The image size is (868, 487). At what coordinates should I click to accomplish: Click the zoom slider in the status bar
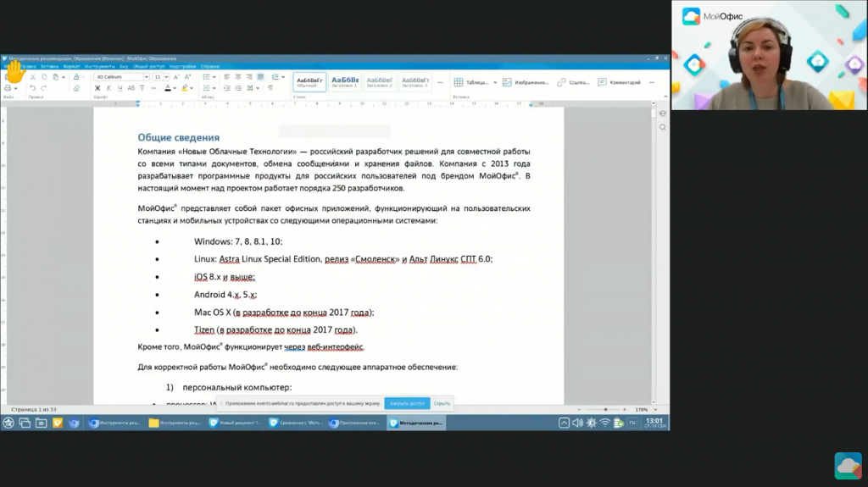603,410
